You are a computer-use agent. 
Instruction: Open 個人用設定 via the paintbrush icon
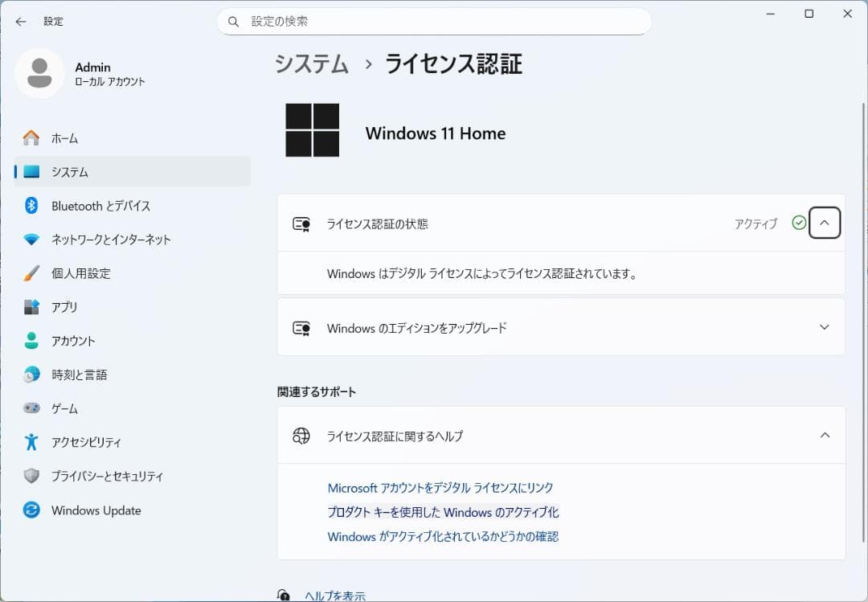coord(31,273)
